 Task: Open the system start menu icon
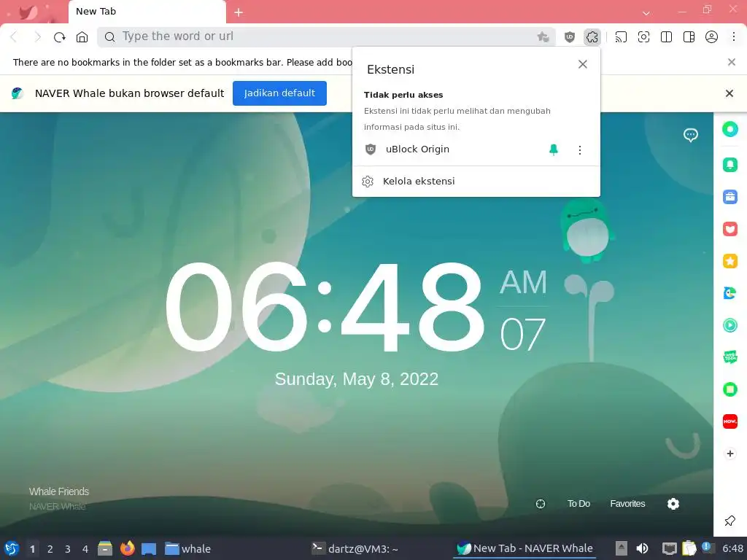(x=12, y=548)
